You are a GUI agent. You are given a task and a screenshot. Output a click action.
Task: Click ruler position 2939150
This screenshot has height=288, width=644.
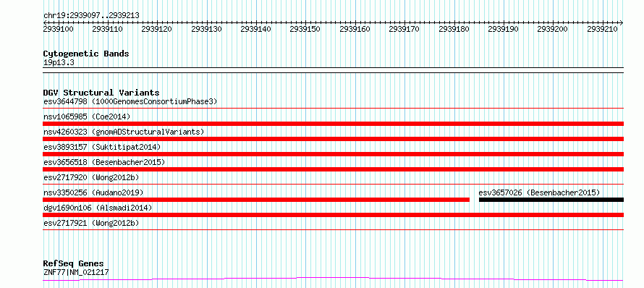click(305, 29)
